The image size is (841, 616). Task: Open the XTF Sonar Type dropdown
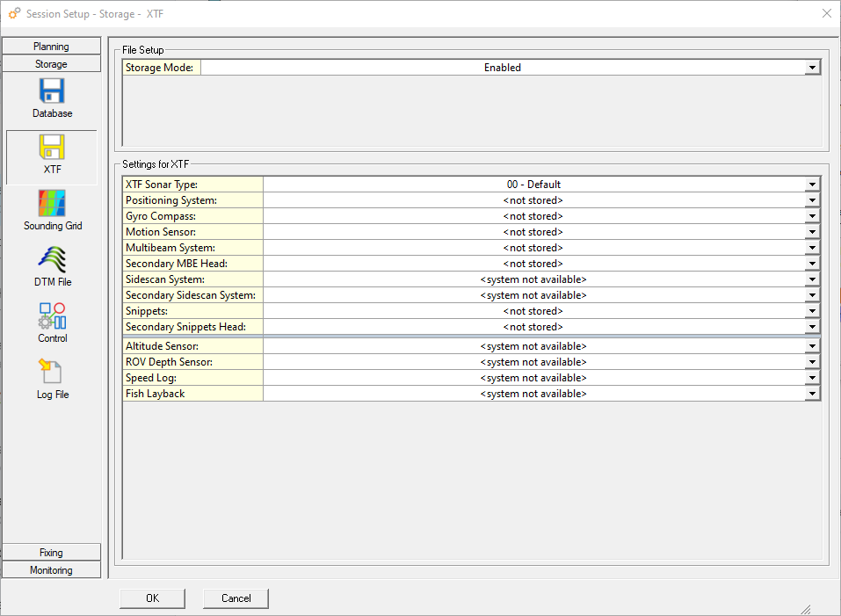[812, 185]
